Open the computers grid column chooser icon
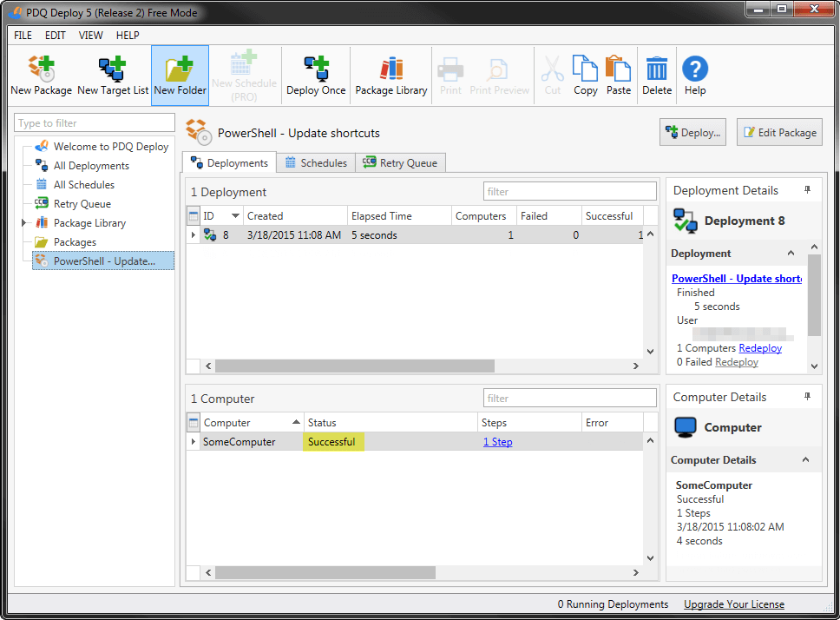The height and width of the screenshot is (620, 840). coord(194,422)
